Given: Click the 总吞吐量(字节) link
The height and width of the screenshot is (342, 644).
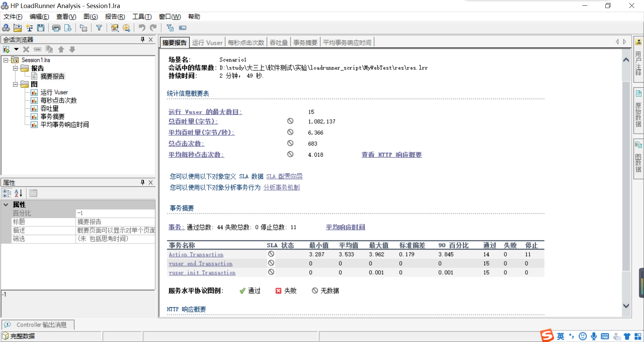Looking at the screenshot, I should [x=193, y=121].
